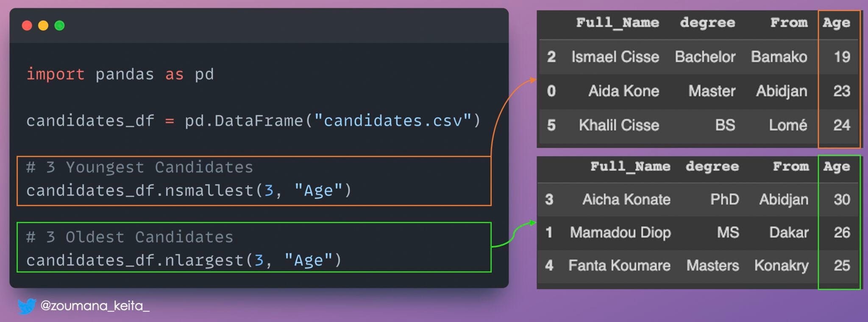Click the nsmallest code line

pyautogui.click(x=189, y=191)
